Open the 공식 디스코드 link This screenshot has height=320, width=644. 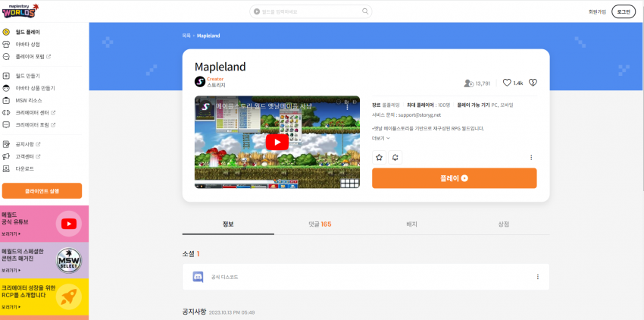point(224,278)
